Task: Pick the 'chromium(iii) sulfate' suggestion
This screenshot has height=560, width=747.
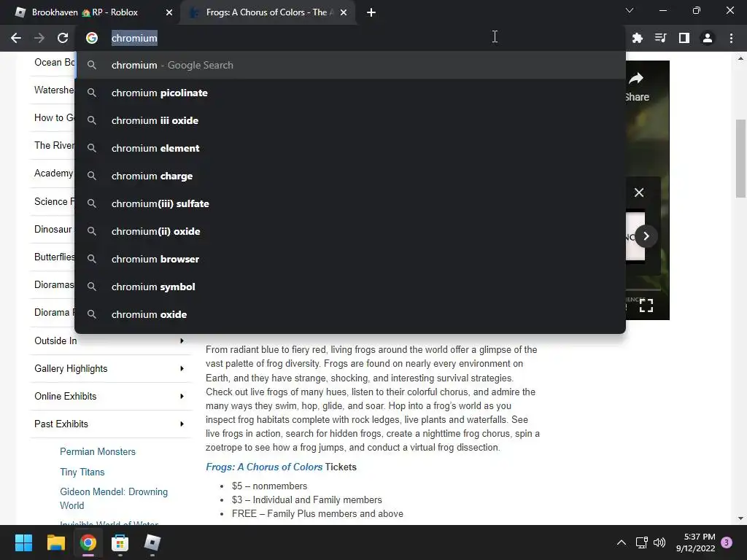Action: 350,204
